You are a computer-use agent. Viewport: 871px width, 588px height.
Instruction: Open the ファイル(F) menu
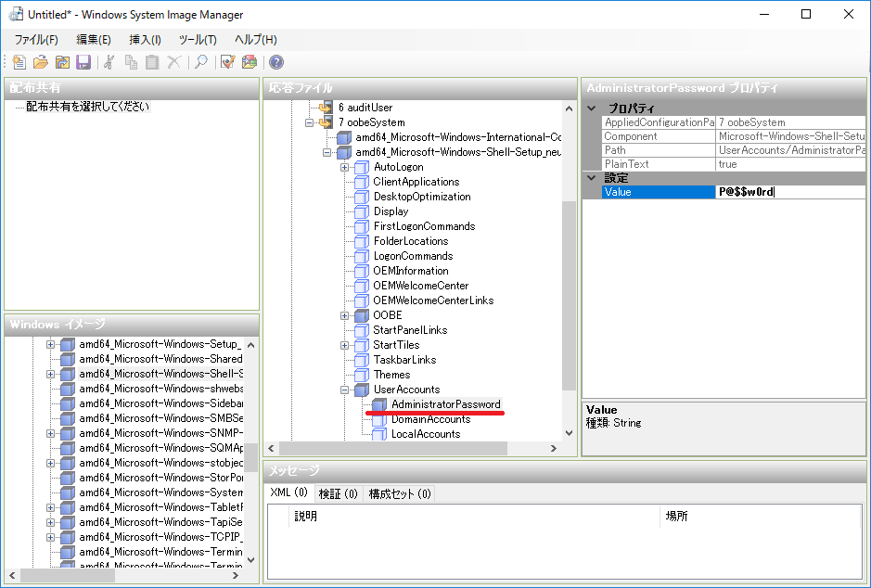pyautogui.click(x=36, y=40)
